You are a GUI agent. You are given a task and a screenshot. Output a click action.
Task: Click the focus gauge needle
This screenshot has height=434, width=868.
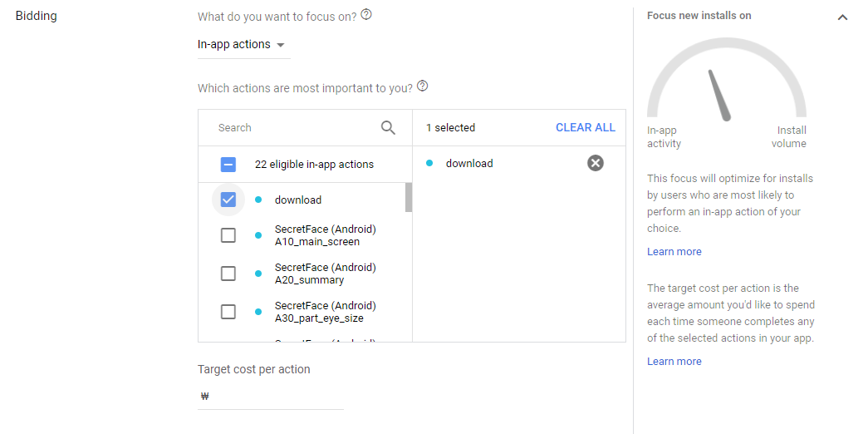(x=718, y=96)
